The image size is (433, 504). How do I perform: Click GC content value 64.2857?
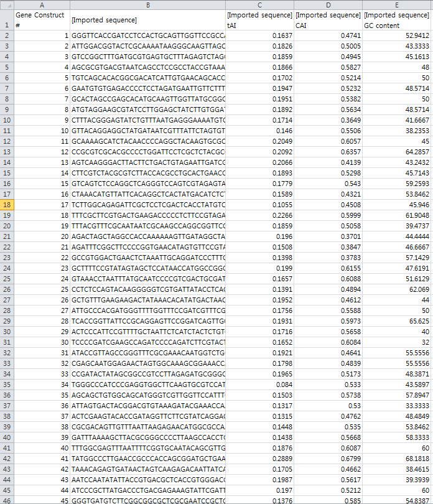point(397,152)
